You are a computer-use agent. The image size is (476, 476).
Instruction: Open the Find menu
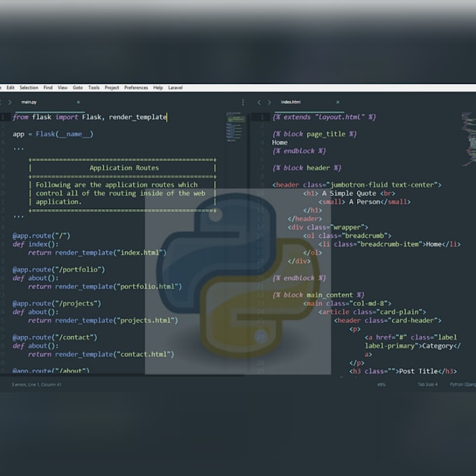click(48, 87)
